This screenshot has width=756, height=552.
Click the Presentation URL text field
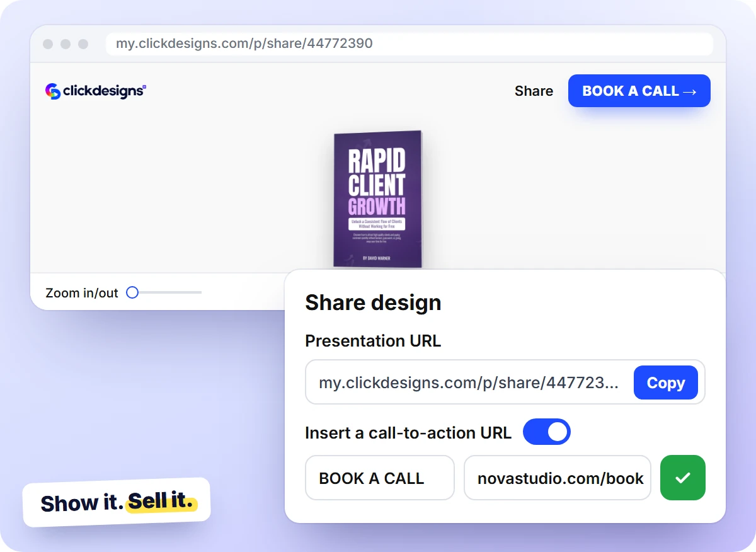pos(505,382)
